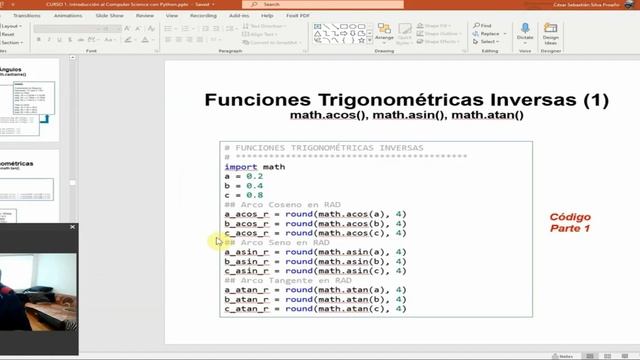Switch to the Slide Show tab
Screen dimensions: 640x360
(x=109, y=16)
